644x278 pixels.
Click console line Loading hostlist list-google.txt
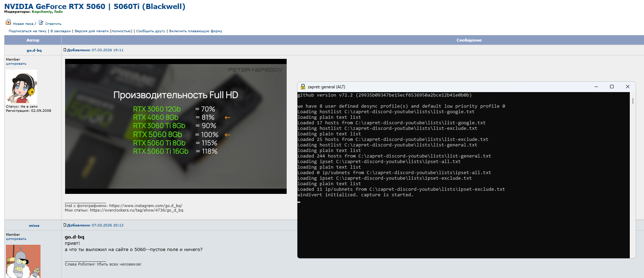pos(386,112)
